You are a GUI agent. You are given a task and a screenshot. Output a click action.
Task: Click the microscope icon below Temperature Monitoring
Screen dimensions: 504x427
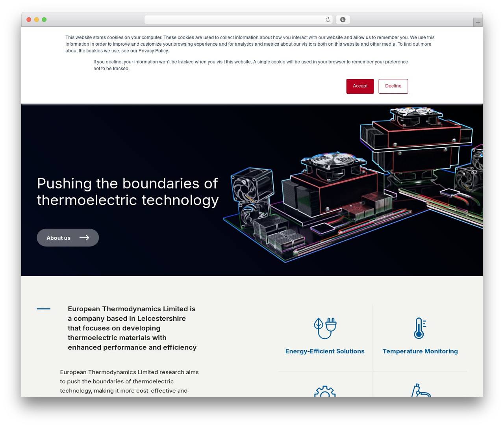[421, 390]
